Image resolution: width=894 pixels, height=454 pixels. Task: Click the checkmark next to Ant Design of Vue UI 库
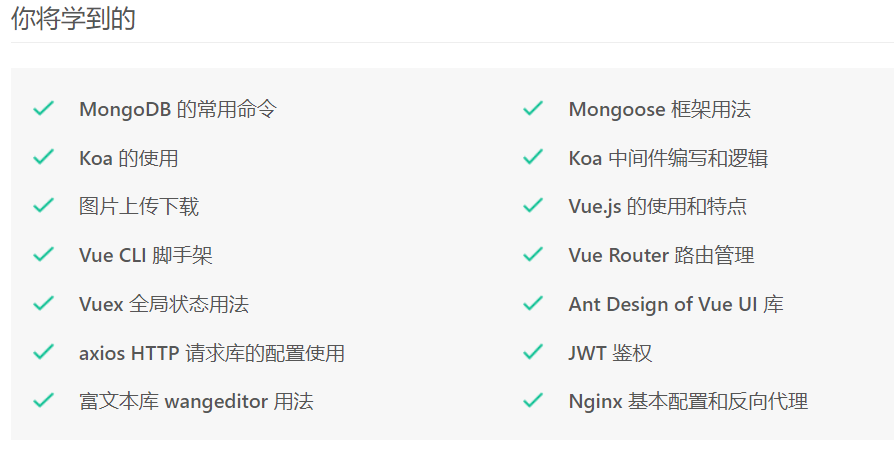[x=533, y=303]
